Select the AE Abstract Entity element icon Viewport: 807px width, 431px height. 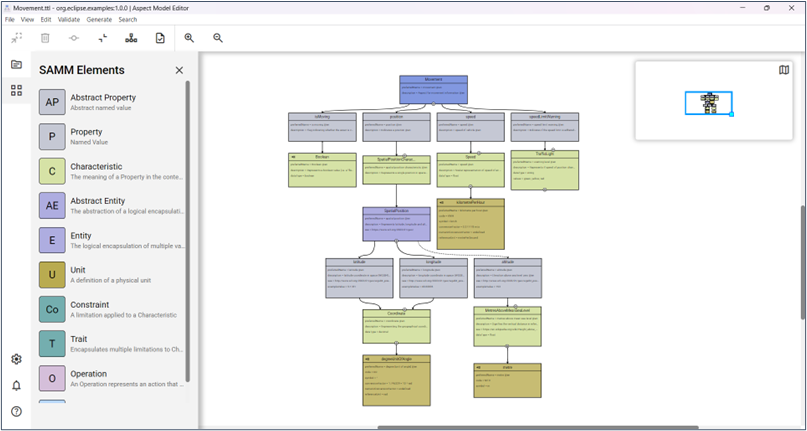52,205
